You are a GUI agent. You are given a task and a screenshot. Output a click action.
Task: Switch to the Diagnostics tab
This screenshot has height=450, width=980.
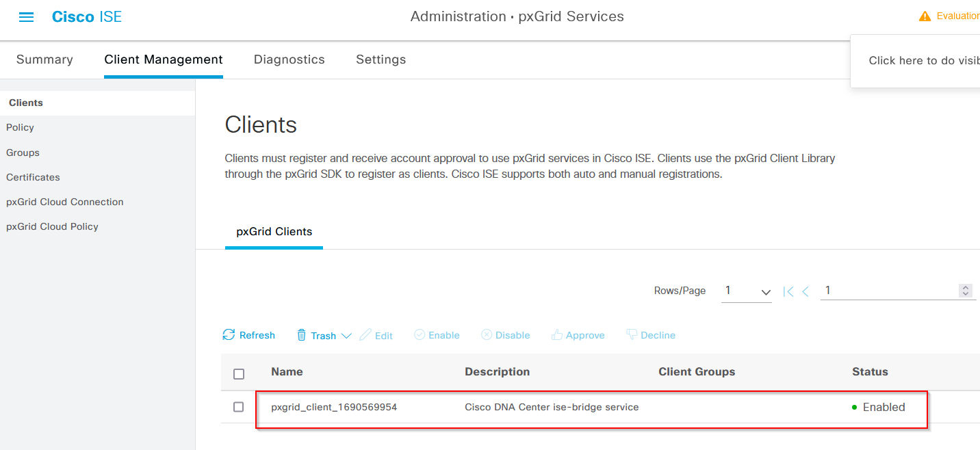(x=289, y=59)
